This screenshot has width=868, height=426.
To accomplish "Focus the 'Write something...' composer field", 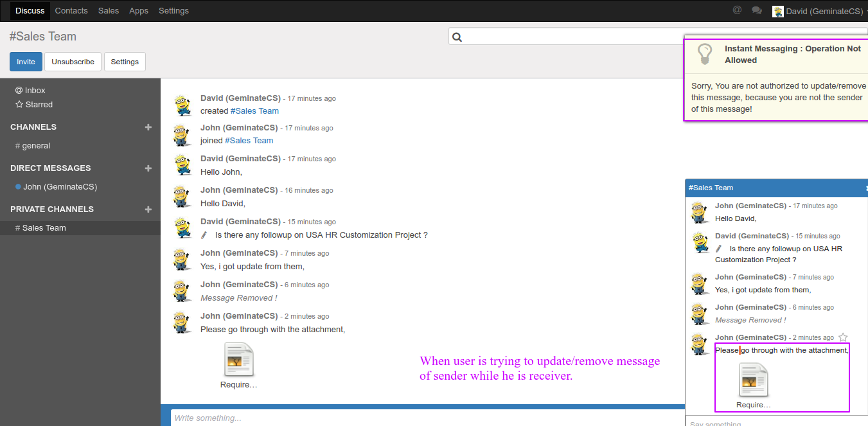I will tap(427, 418).
